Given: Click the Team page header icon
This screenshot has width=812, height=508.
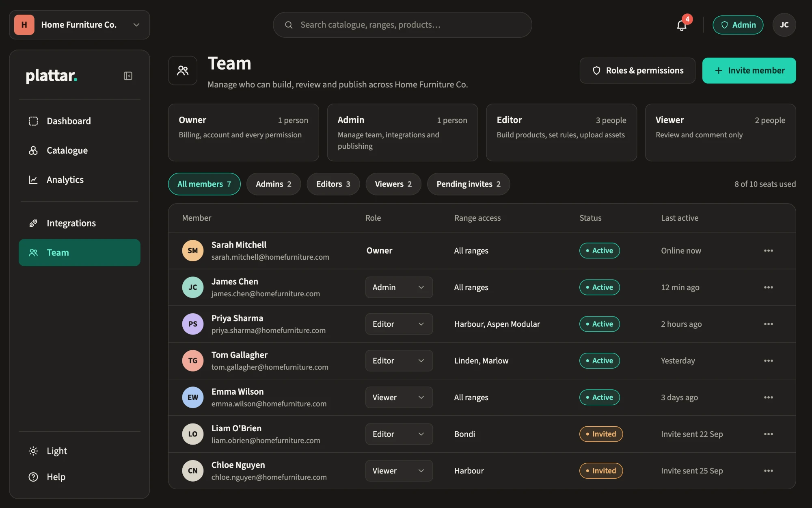Looking at the screenshot, I should click(x=183, y=71).
